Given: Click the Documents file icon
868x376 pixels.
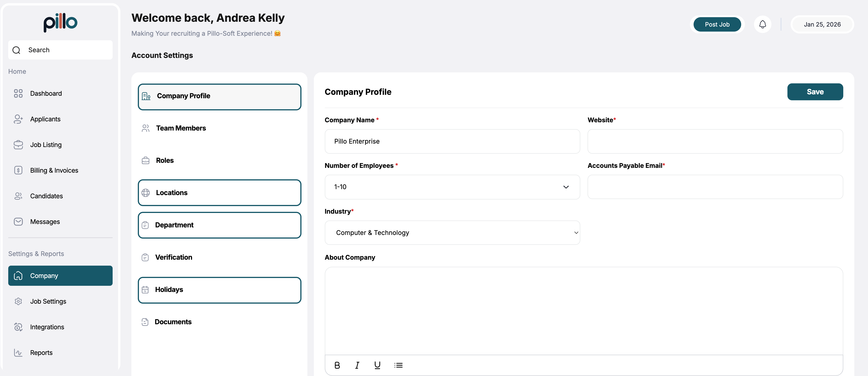Looking at the screenshot, I should [145, 322].
